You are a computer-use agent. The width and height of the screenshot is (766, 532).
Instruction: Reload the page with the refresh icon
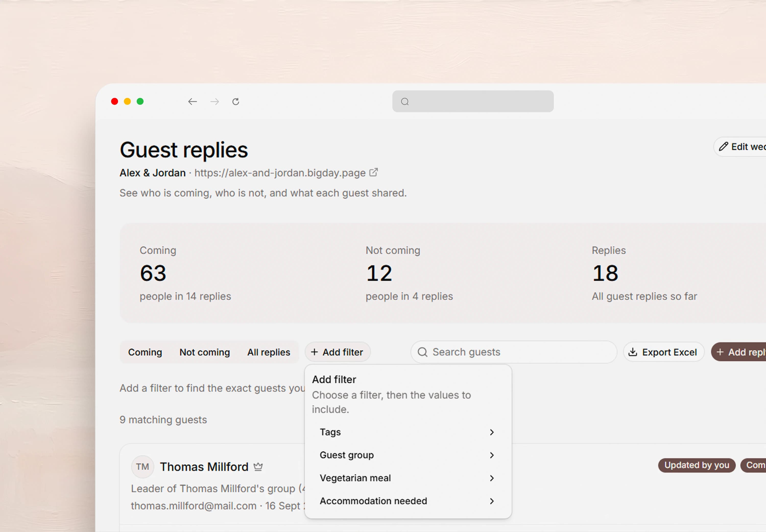click(x=236, y=101)
